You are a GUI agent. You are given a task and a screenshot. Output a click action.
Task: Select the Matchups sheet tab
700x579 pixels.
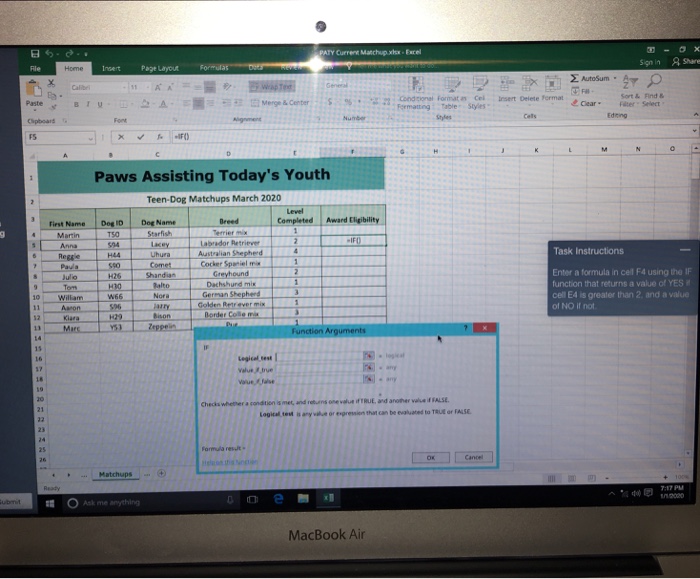pyautogui.click(x=116, y=474)
